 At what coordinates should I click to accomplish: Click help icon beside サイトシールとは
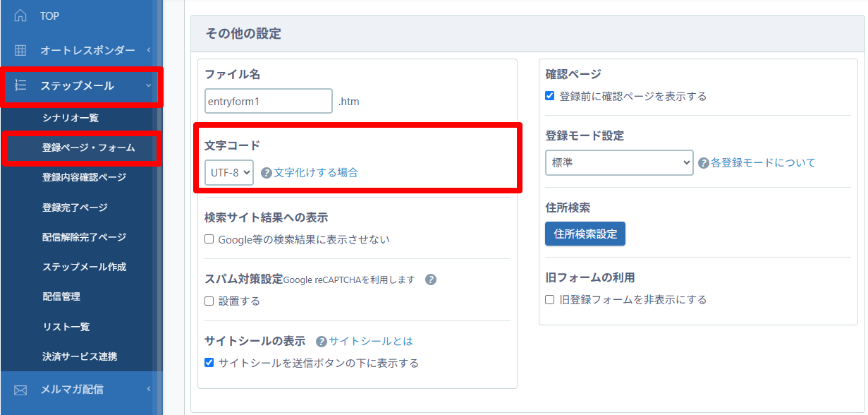[322, 342]
